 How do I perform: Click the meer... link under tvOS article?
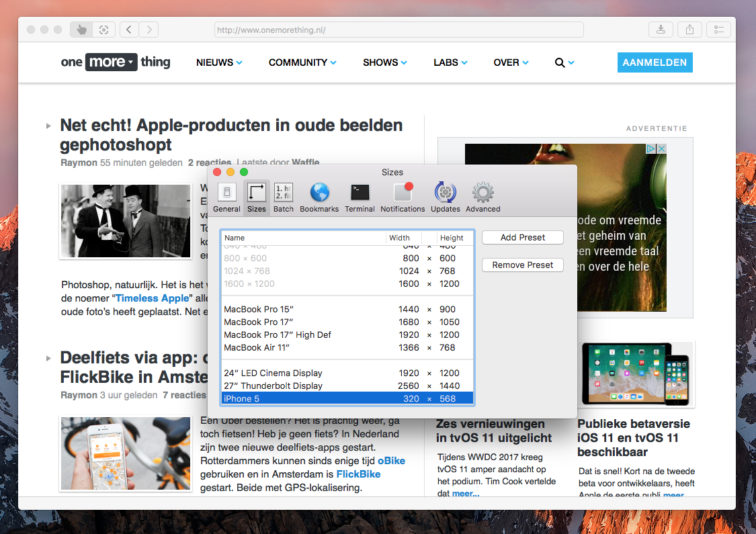[x=465, y=494]
